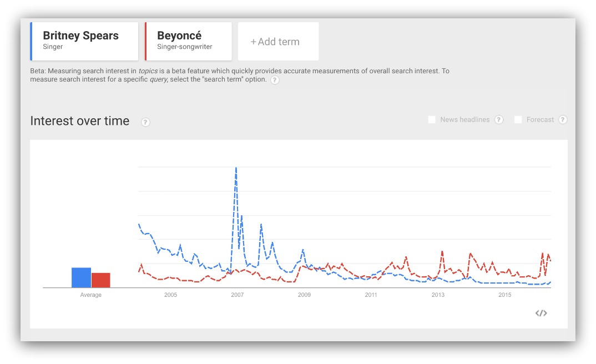Click the News headlines label text
This screenshot has width=596, height=364.
tap(465, 120)
